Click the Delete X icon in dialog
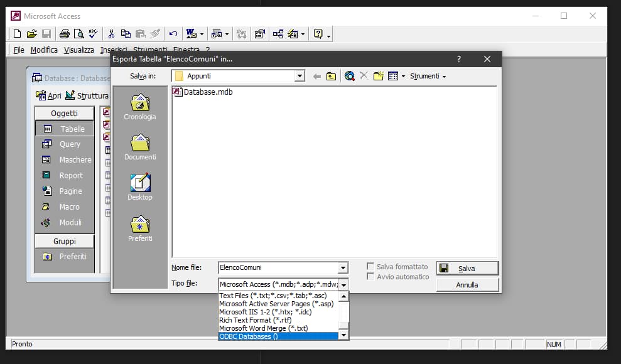Image resolution: width=621 pixels, height=364 pixels. coord(364,75)
